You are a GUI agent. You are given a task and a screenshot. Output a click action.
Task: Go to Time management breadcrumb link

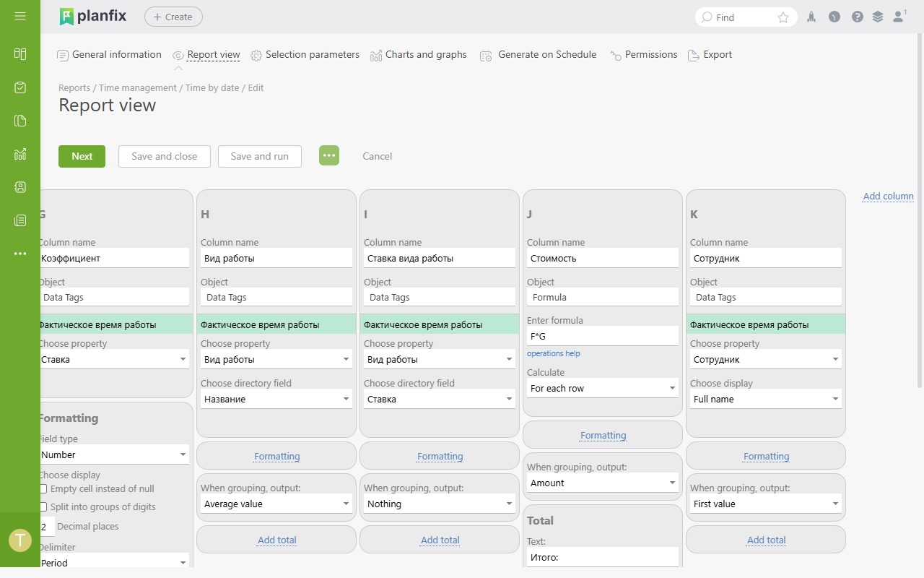(x=138, y=87)
